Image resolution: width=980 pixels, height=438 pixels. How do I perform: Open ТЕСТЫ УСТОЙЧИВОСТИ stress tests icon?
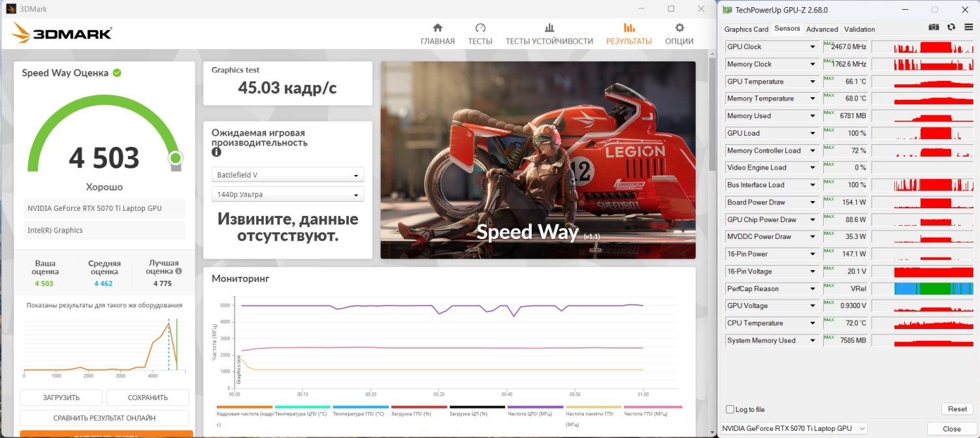coord(549,28)
